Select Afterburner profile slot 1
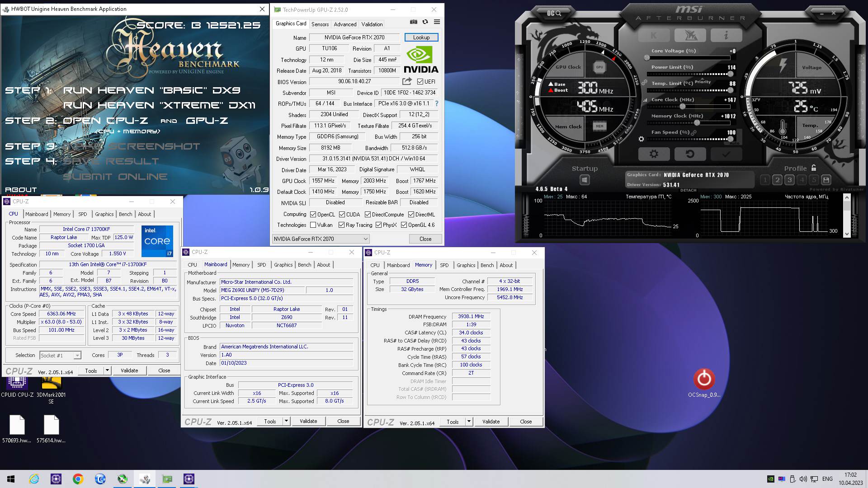The height and width of the screenshot is (488, 868). point(765,180)
